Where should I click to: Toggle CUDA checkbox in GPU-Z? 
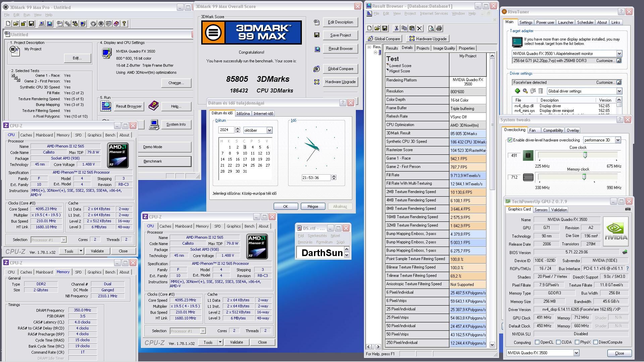tap(558, 342)
